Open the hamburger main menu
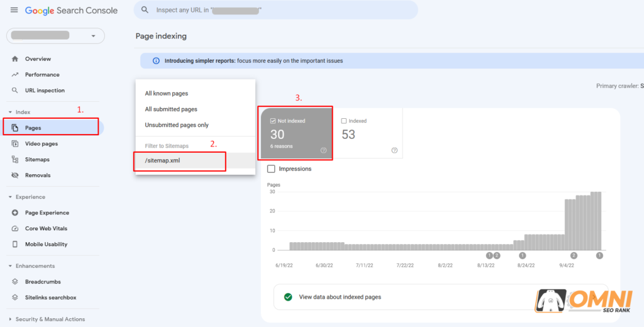The width and height of the screenshot is (644, 327). coord(14,10)
